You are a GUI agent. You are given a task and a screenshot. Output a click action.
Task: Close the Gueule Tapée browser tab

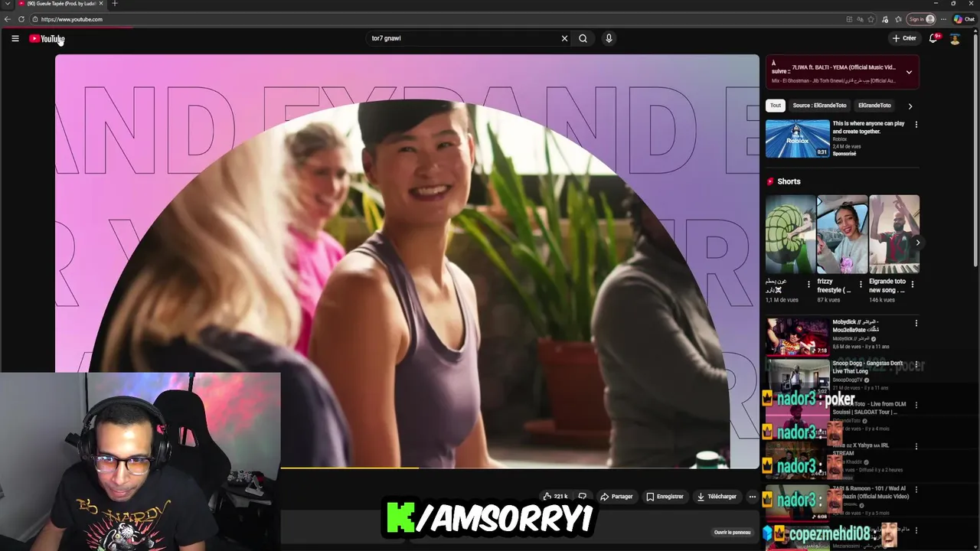click(x=101, y=4)
